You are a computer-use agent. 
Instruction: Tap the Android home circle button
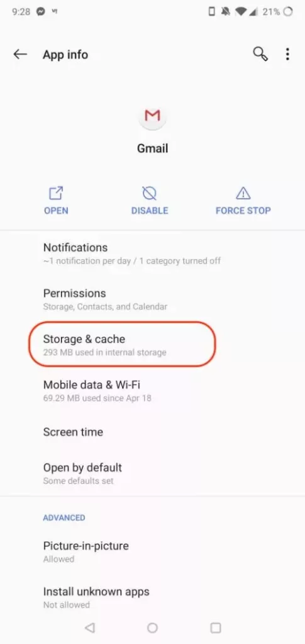152,628
